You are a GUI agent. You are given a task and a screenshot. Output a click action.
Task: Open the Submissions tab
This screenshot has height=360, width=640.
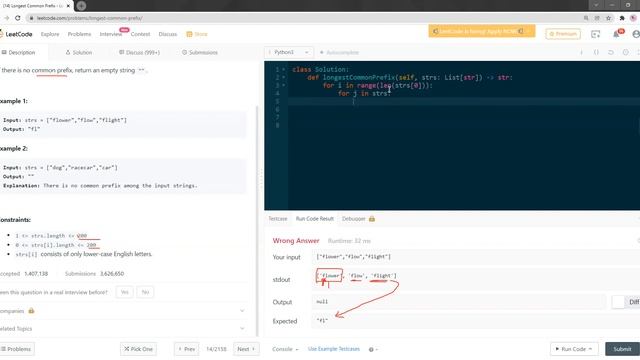click(x=200, y=53)
